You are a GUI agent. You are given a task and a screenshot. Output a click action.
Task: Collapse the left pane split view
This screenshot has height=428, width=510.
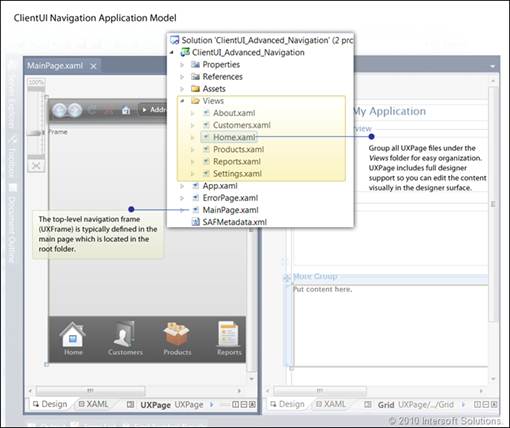pyautogui.click(x=252, y=405)
